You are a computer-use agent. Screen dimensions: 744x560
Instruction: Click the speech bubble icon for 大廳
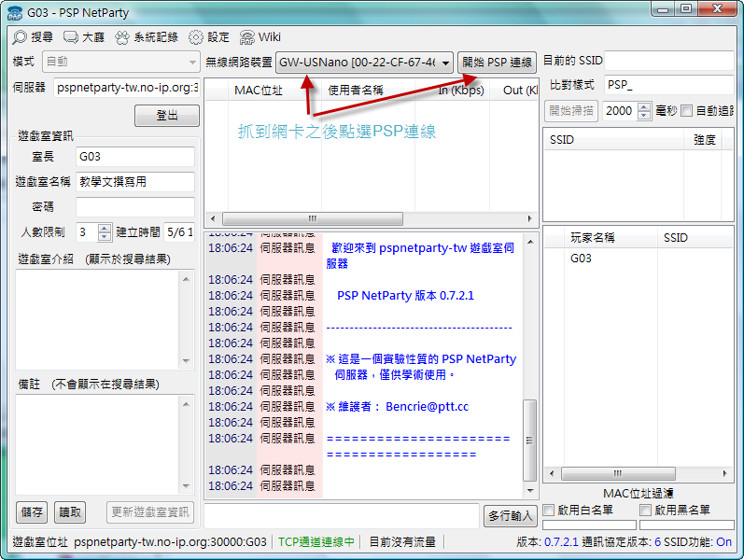pos(71,37)
